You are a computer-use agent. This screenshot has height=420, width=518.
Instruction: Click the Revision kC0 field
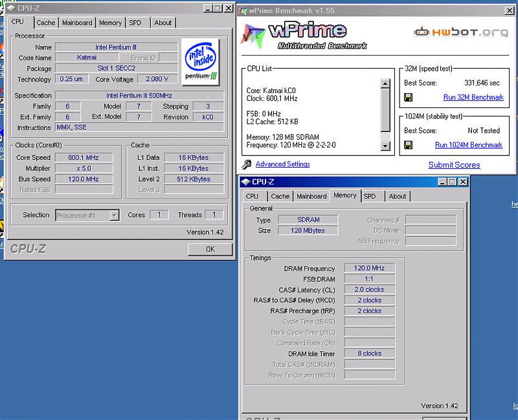tap(208, 117)
